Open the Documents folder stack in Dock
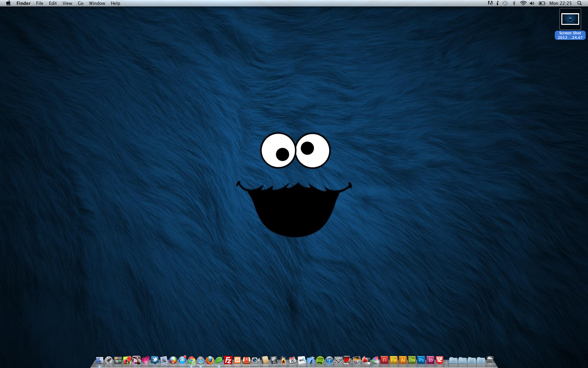Viewport: 588px width, 368px height. (462, 360)
